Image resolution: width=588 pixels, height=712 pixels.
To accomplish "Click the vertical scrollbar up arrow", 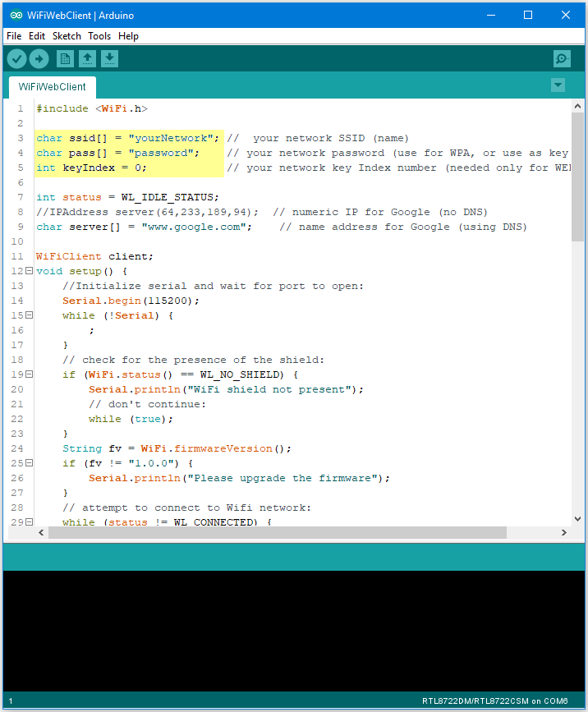I will pyautogui.click(x=577, y=106).
